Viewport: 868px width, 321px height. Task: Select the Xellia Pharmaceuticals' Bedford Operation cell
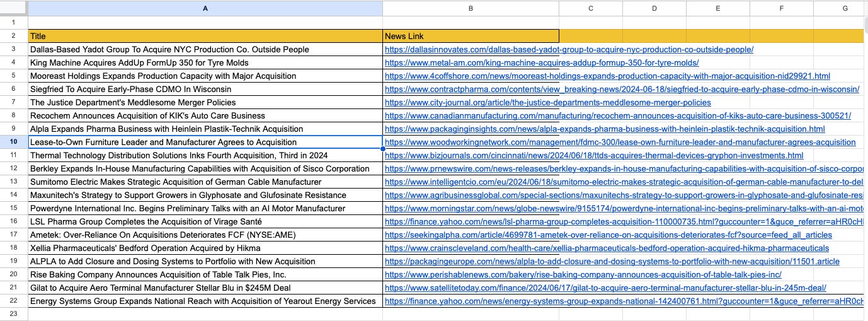pyautogui.click(x=205, y=248)
